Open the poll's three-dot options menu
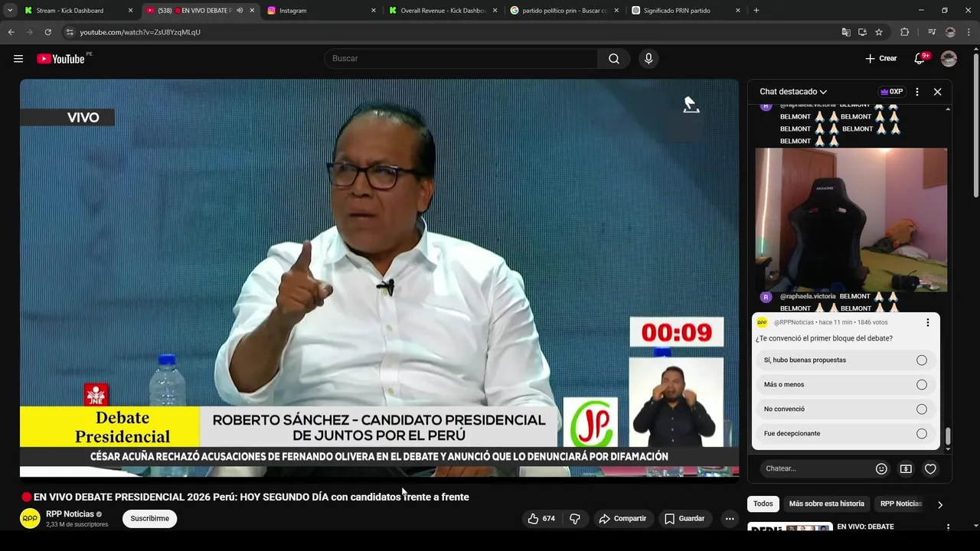Viewport: 980px width, 551px height. [928, 323]
